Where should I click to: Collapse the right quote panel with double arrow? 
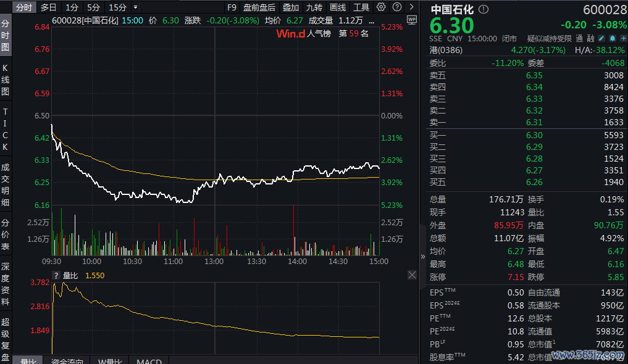[423, 257]
